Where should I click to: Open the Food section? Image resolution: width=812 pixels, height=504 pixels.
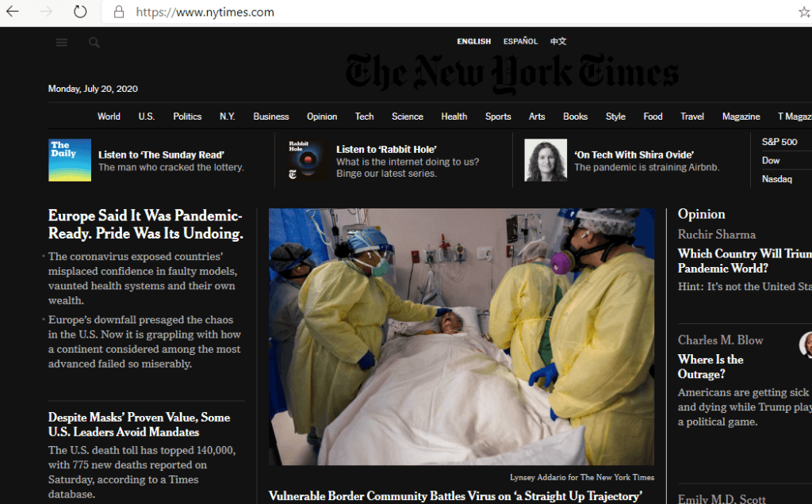coord(653,116)
